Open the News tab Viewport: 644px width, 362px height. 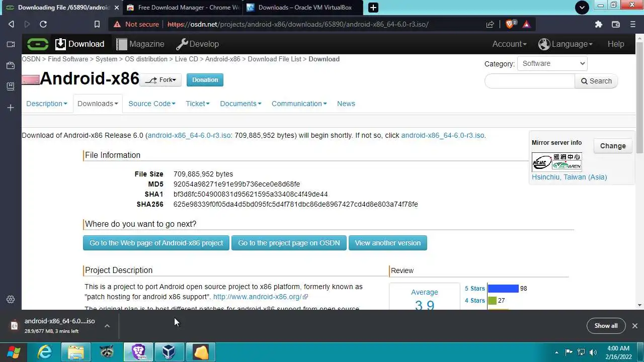[x=346, y=104]
